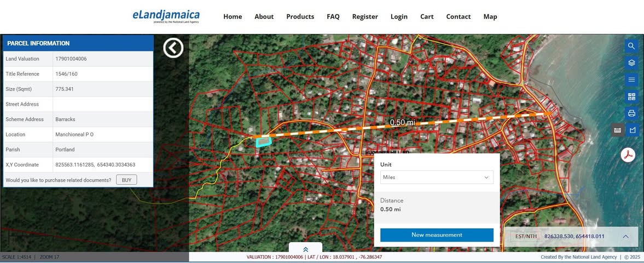Open the hamburger list menu on map toolbar

coord(631,79)
